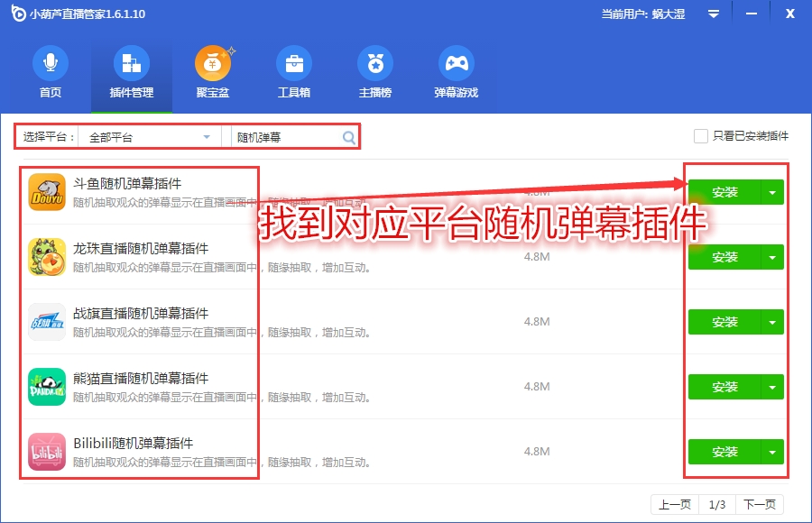Install the 战旗直播随机弹幕插件

click(x=724, y=322)
